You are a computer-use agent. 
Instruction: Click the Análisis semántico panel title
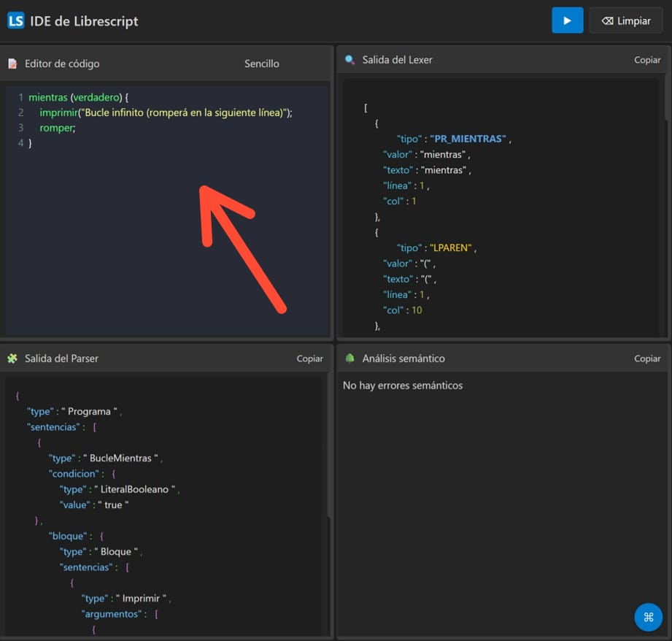tap(403, 358)
